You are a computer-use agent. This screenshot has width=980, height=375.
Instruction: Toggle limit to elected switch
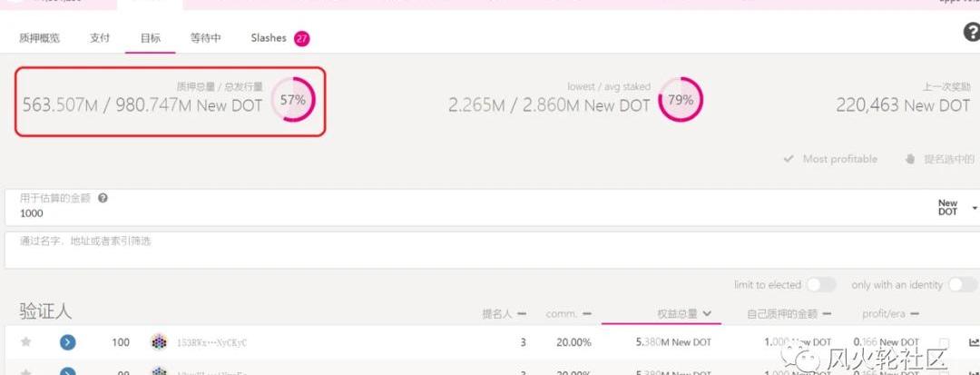tap(820, 285)
